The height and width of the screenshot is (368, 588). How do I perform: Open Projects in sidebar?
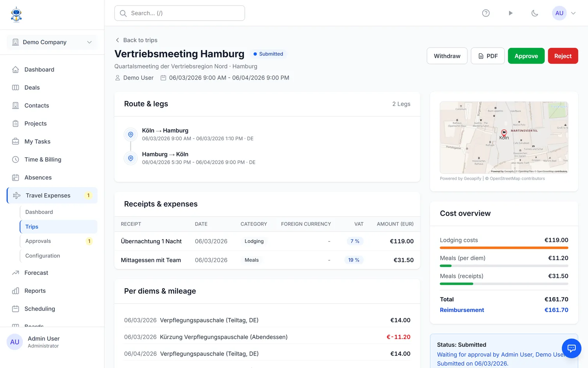pyautogui.click(x=52, y=124)
